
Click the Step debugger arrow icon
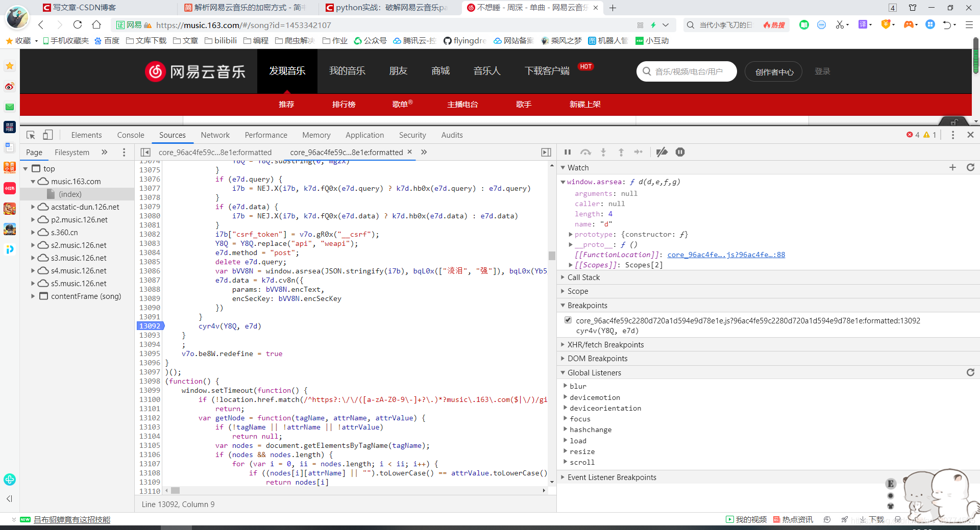point(639,152)
